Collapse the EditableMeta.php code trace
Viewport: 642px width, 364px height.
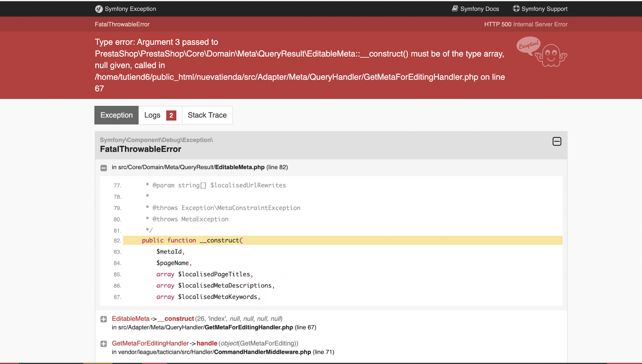point(104,168)
